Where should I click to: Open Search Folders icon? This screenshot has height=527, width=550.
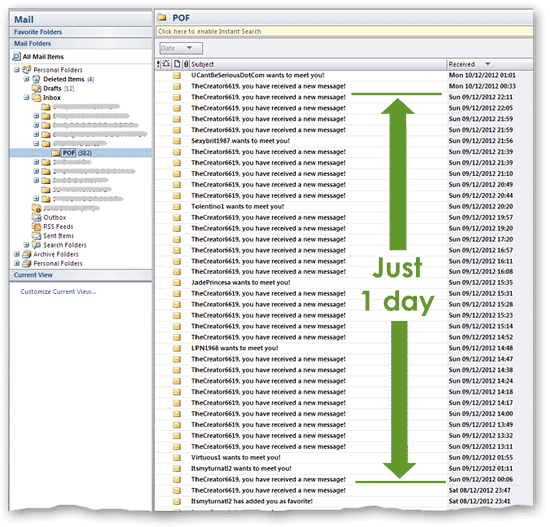coord(36,245)
